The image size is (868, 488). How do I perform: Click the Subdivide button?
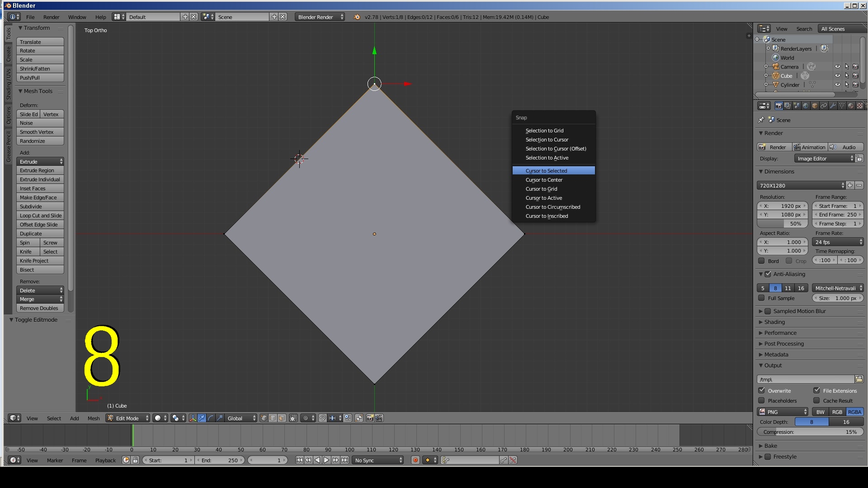pos(40,206)
